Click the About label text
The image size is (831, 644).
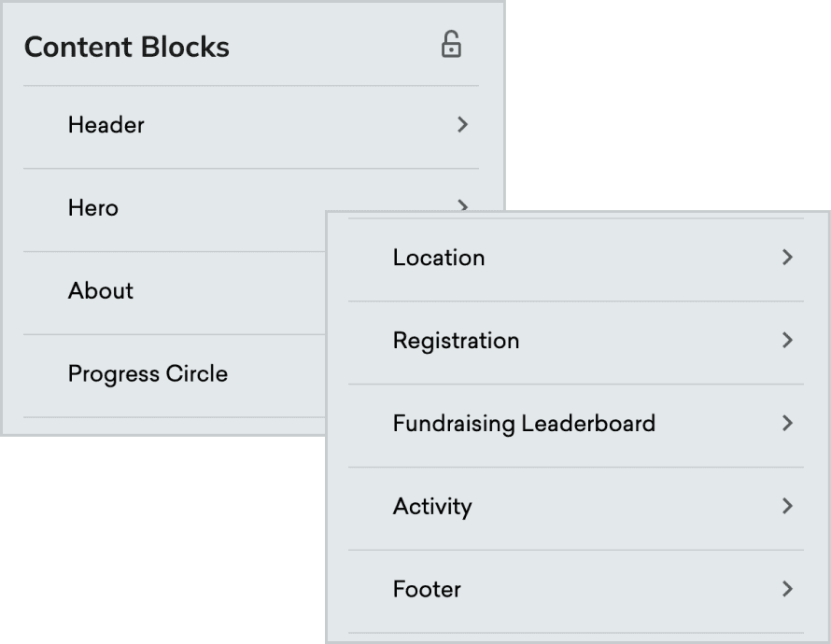[101, 291]
